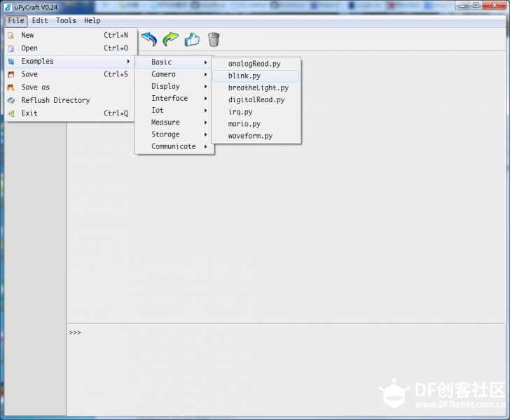Open the Help menu
This screenshot has height=420, width=510.
click(92, 20)
